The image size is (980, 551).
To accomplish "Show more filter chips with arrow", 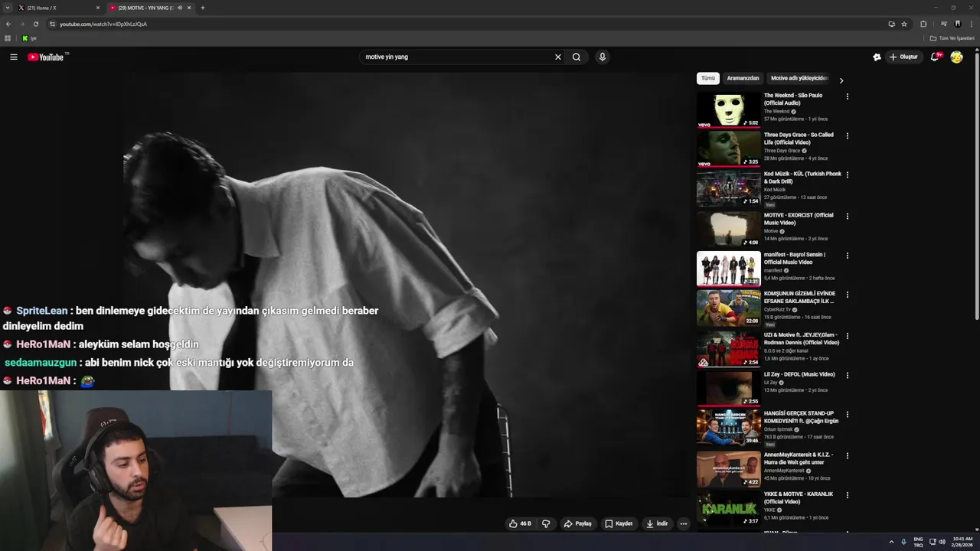I will click(841, 80).
